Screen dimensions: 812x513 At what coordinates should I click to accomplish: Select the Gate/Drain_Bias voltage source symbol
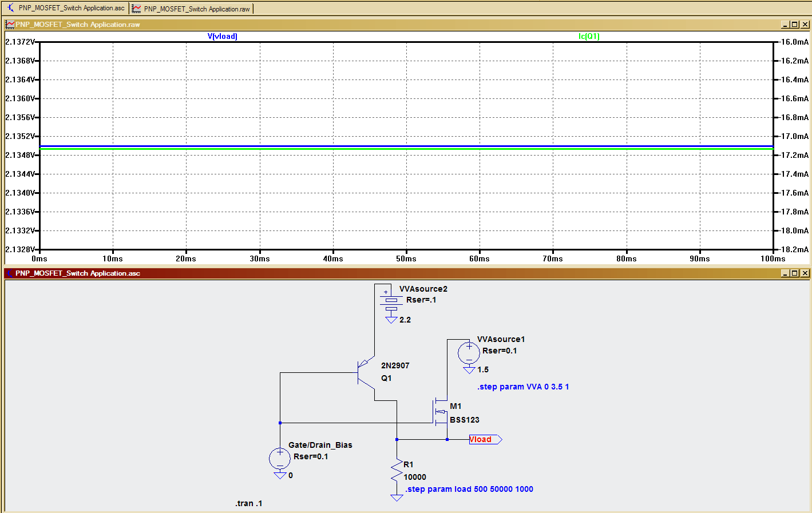point(280,459)
